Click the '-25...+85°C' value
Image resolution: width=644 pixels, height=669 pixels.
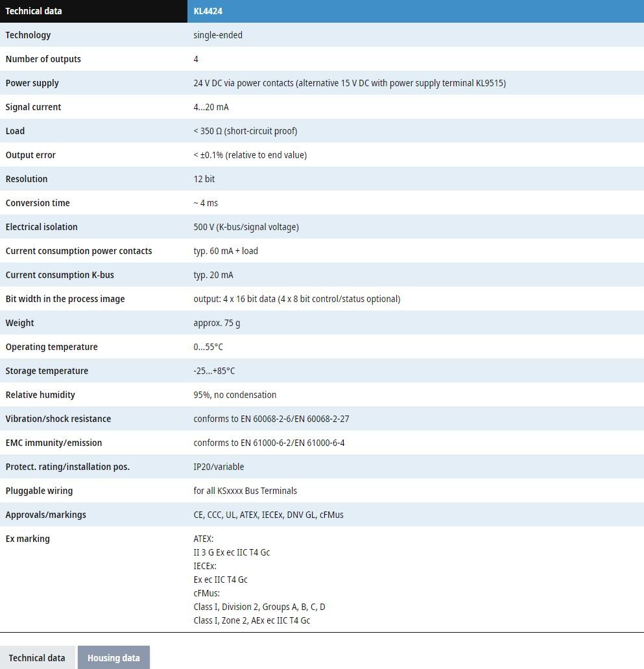coord(214,371)
